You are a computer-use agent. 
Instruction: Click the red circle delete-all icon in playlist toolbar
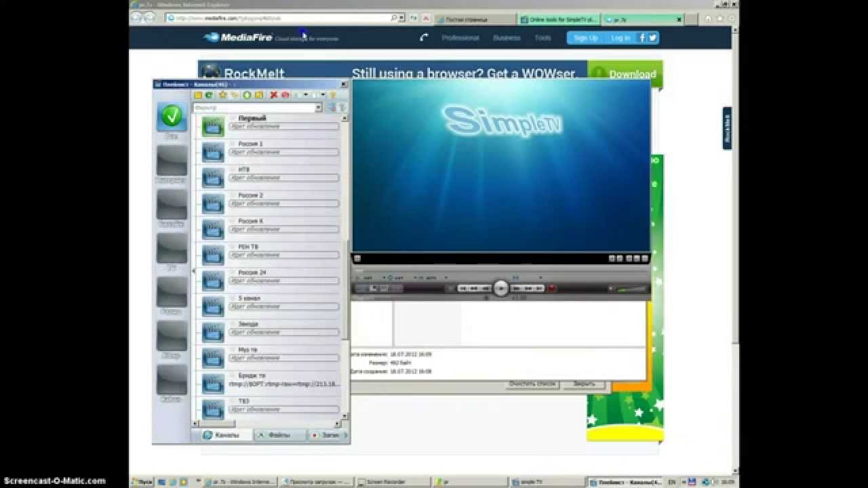(285, 95)
